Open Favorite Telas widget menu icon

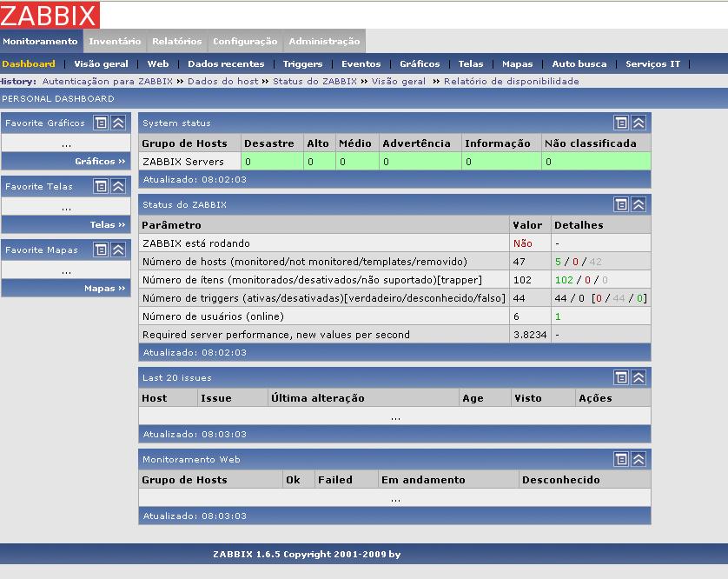tap(101, 186)
